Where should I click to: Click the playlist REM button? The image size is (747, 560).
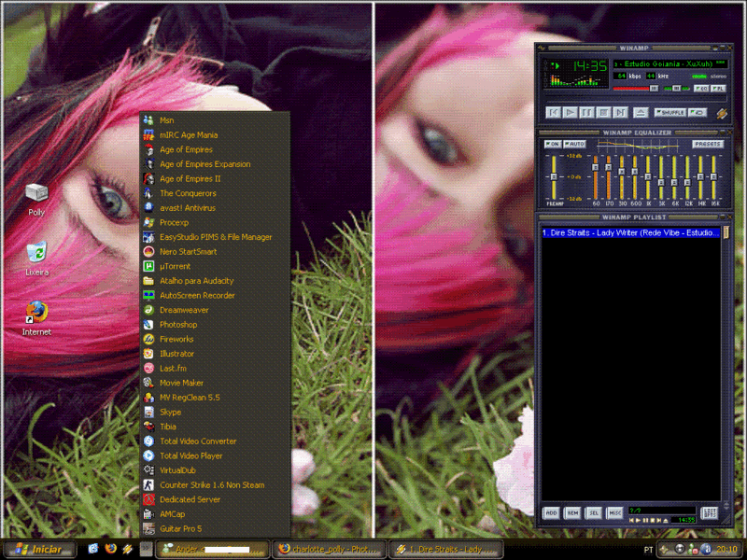pos(572,512)
